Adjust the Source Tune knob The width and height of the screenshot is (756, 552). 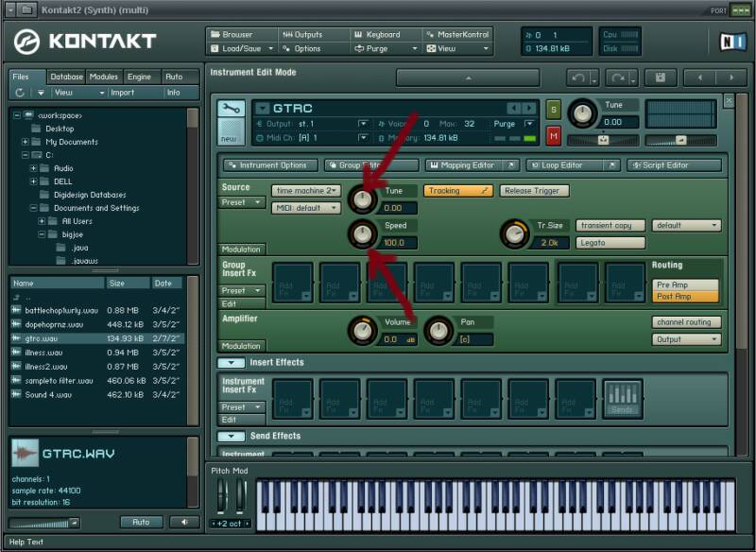coord(363,199)
